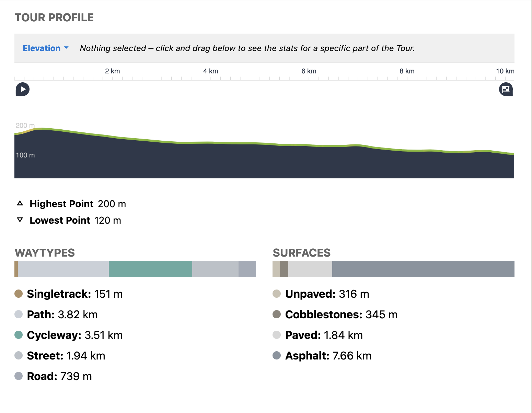
Task: Click the elevation chart near 6 km
Action: (x=309, y=161)
